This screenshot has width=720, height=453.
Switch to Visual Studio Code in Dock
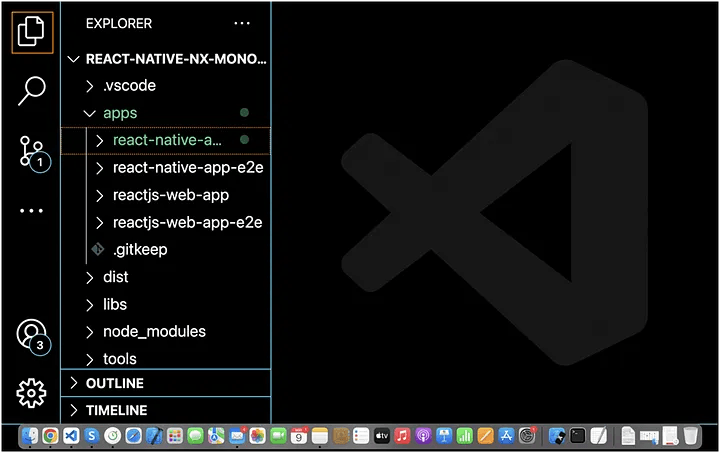[x=71, y=436]
